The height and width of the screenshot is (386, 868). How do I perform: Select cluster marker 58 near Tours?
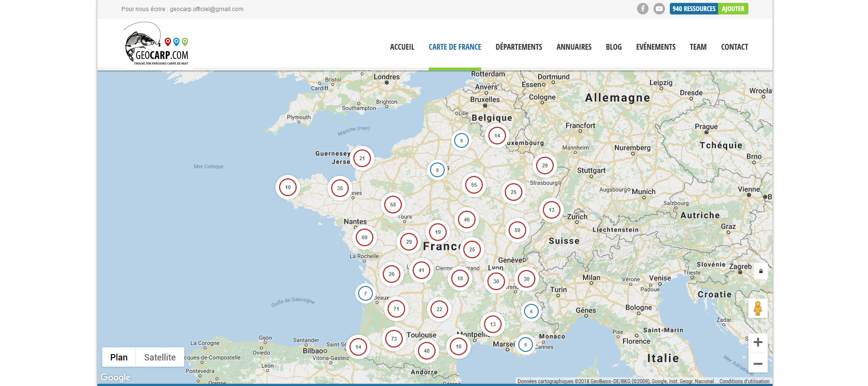tap(393, 205)
